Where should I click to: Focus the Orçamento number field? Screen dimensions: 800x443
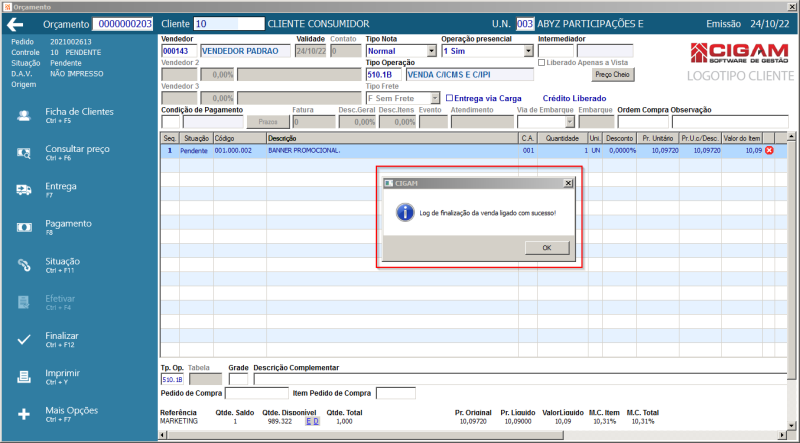pos(122,24)
